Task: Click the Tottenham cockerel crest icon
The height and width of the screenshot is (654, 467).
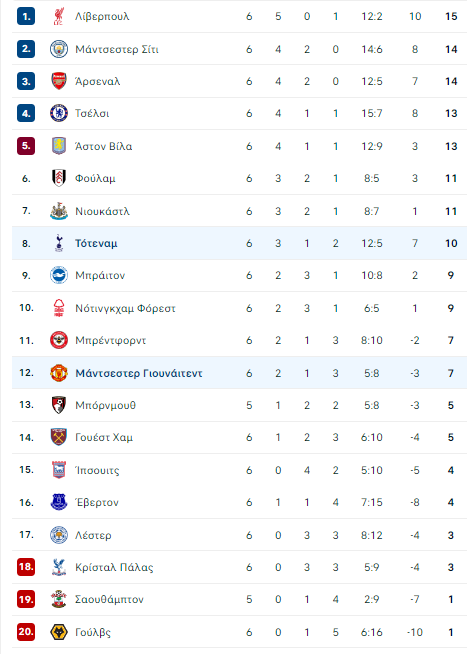Action: coord(59,243)
